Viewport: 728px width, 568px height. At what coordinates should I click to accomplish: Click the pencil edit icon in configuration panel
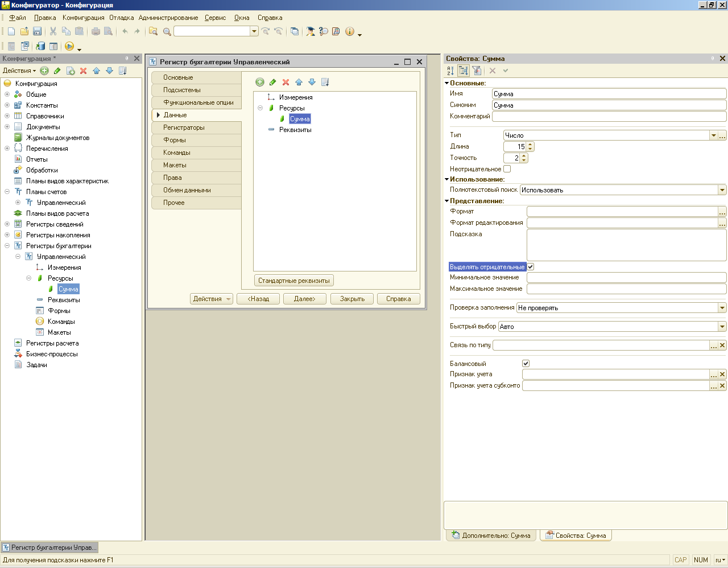pyautogui.click(x=57, y=71)
